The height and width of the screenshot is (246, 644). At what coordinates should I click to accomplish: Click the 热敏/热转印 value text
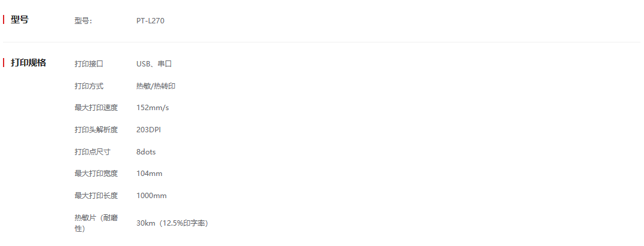coord(155,86)
